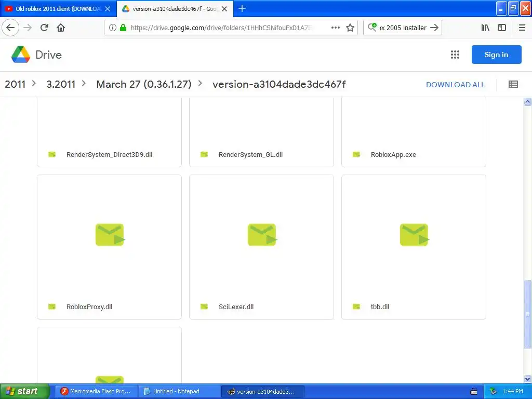Screen dimensions: 532x399
Task: Open a new browser tab
Action: pos(242,8)
